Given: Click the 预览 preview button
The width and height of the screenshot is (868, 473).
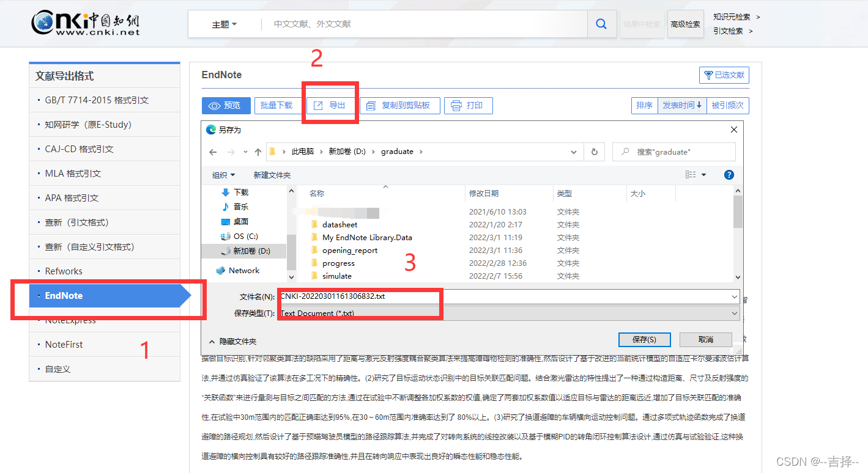Looking at the screenshot, I should tap(226, 106).
